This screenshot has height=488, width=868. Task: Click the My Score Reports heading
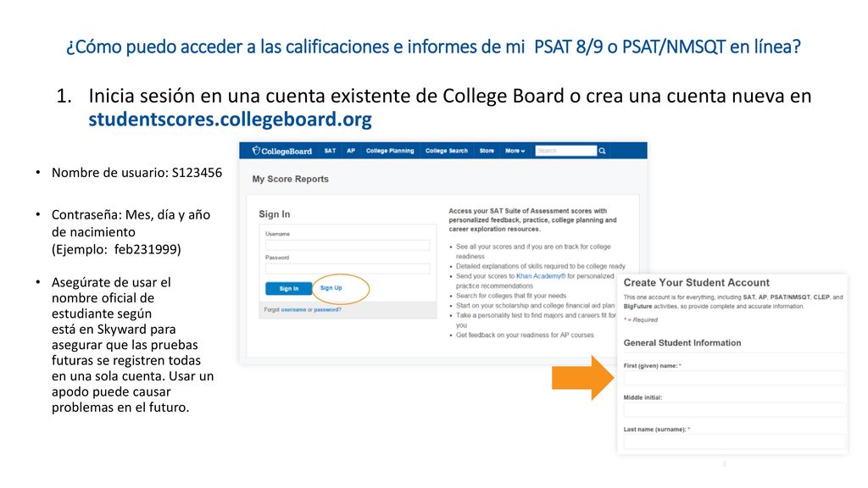click(x=290, y=180)
